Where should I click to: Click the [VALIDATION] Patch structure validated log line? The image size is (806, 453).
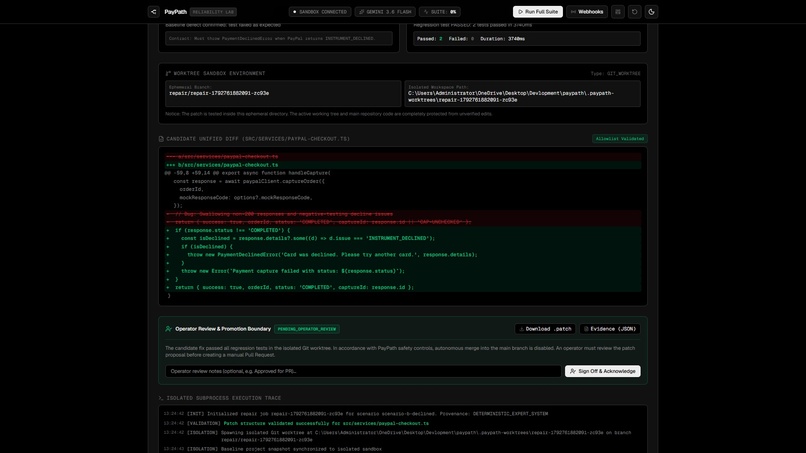pos(296,424)
